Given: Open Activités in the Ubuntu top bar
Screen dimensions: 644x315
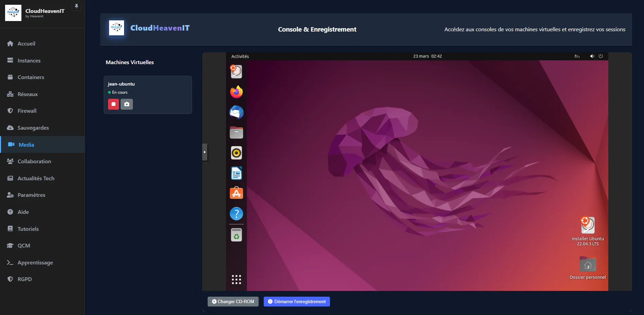Looking at the screenshot, I should point(240,56).
